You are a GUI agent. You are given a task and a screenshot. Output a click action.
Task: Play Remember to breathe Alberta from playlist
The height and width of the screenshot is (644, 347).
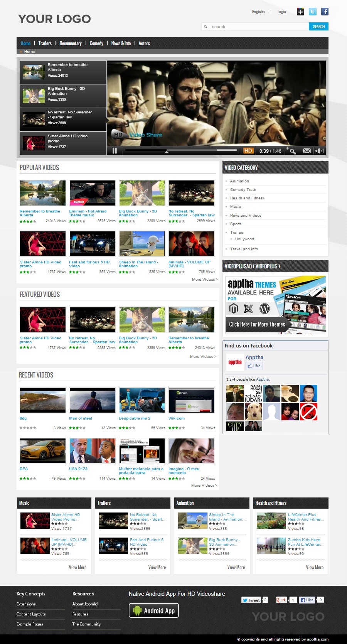[63, 72]
